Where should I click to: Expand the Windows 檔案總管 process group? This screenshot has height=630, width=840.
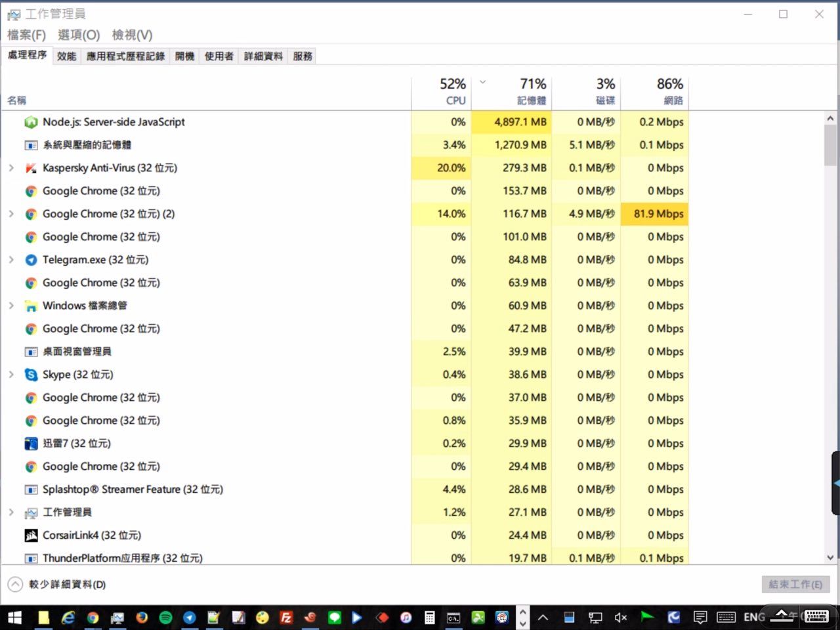tap(11, 306)
